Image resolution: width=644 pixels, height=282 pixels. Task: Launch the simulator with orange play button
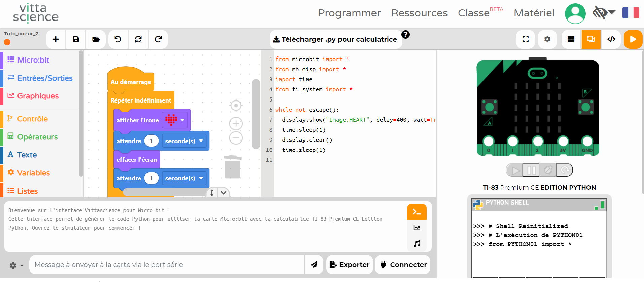tap(633, 39)
